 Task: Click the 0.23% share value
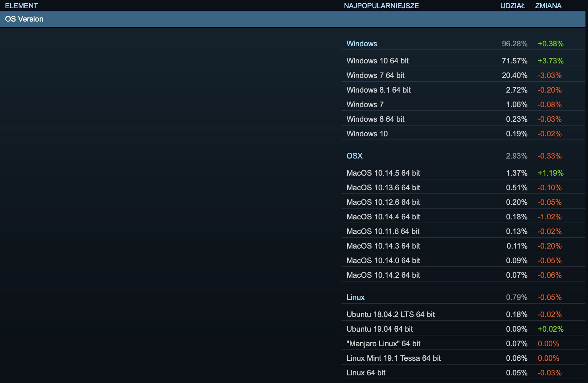(x=517, y=119)
